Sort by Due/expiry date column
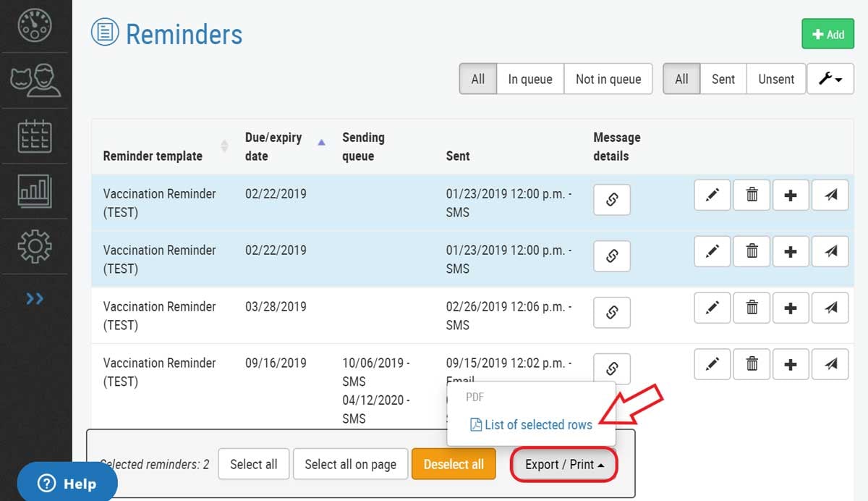868x501 pixels. click(273, 146)
